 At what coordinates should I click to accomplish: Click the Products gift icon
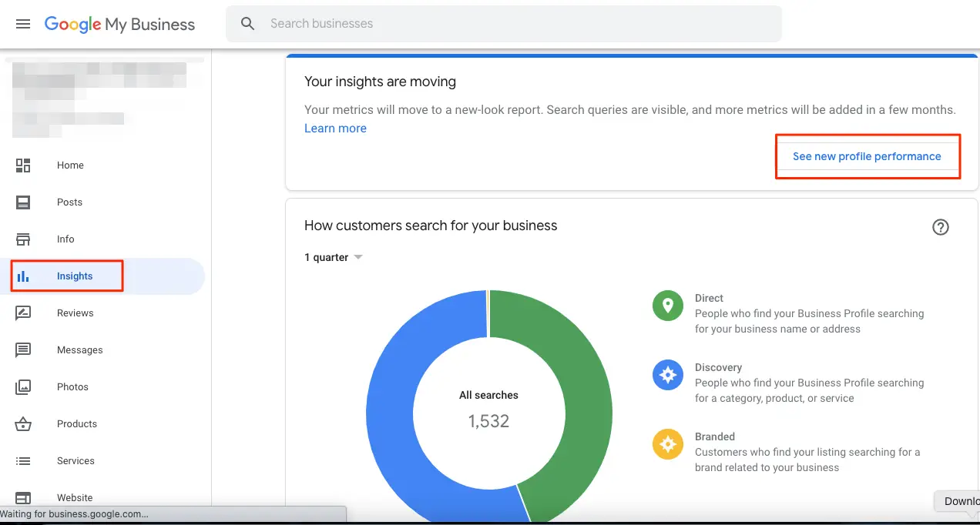(23, 423)
